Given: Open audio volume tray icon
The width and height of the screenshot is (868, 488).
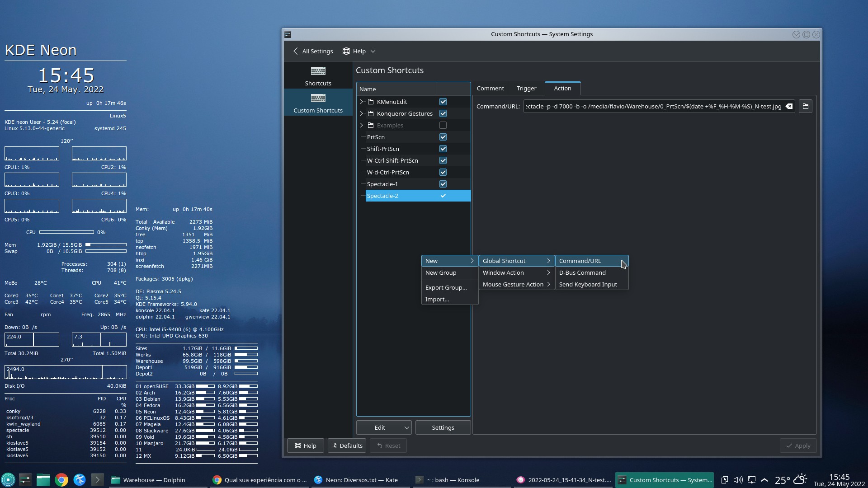Looking at the screenshot, I should [738, 480].
